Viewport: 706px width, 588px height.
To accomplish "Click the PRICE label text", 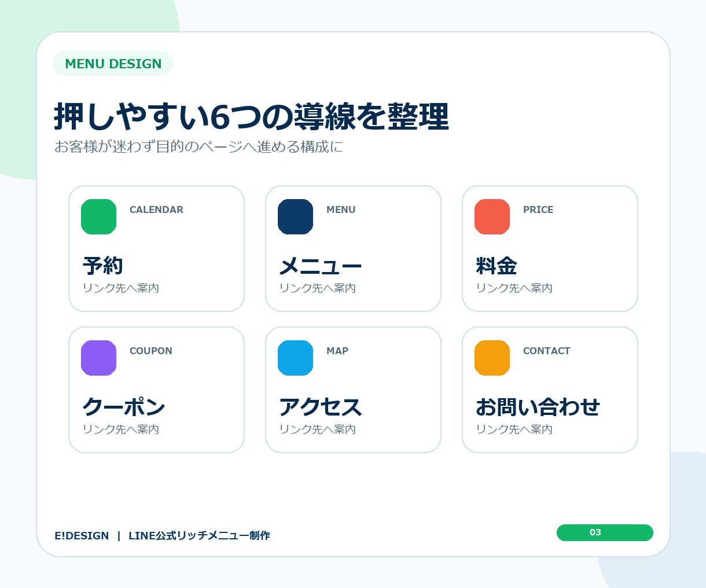I will pyautogui.click(x=538, y=210).
